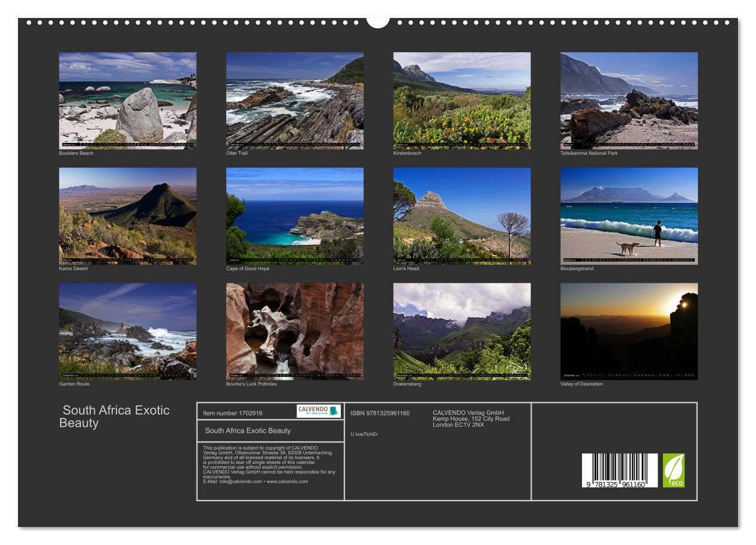Click the 'Valley of Desolation' caption

582,384
